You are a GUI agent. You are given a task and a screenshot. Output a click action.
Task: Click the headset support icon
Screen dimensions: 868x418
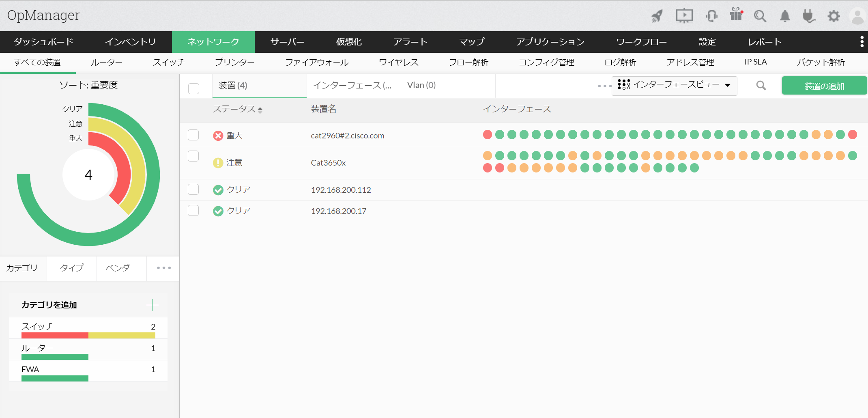(x=711, y=16)
